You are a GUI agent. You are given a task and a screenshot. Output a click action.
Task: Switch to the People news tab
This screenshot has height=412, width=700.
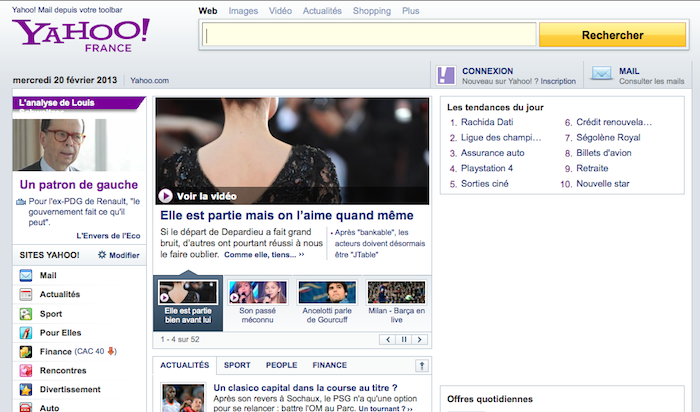pos(281,366)
